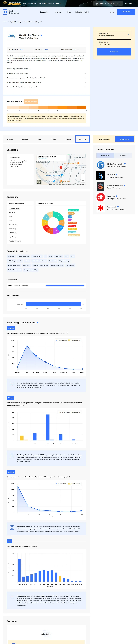Select the Get a Quote tab
The image size is (138, 644).
click(x=82, y=139)
